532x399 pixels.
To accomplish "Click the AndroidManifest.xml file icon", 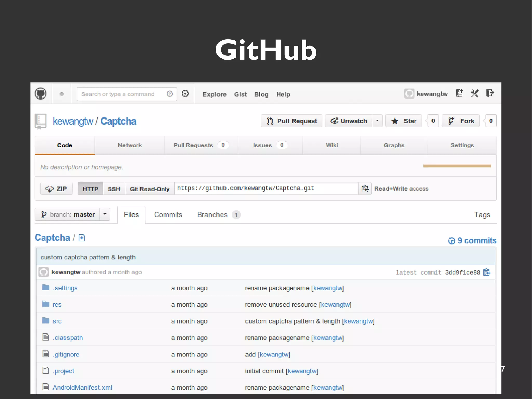I will pos(46,387).
